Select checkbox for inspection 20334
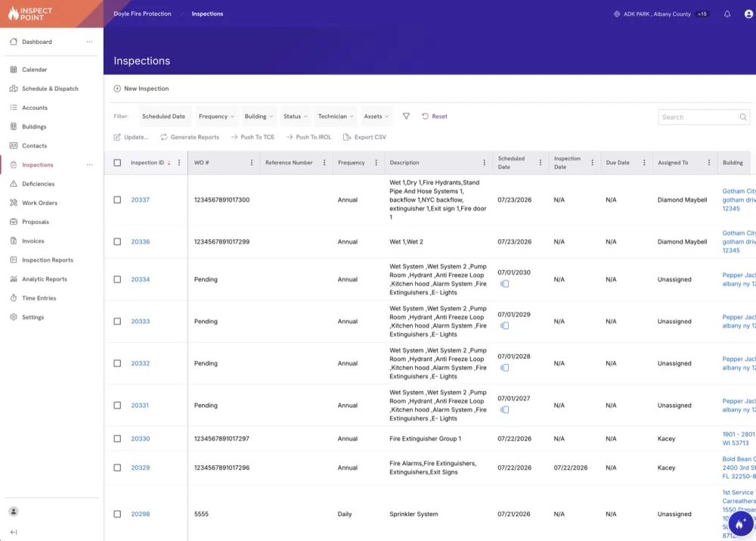Image resolution: width=756 pixels, height=541 pixels. click(x=117, y=279)
